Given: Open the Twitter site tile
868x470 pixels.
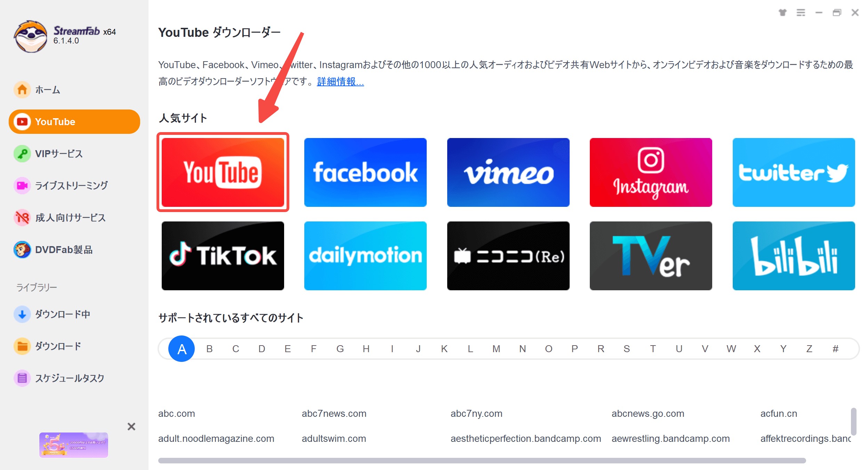Looking at the screenshot, I should pyautogui.click(x=794, y=172).
